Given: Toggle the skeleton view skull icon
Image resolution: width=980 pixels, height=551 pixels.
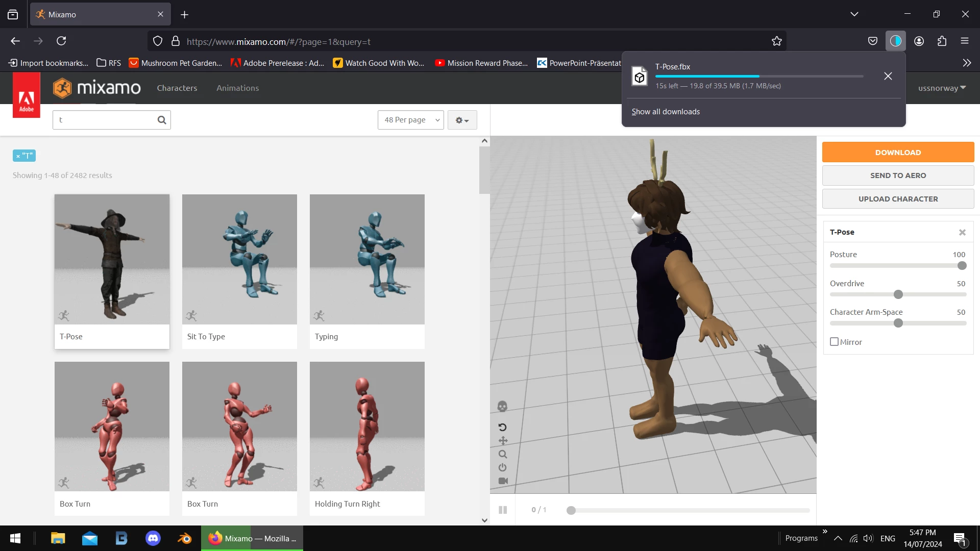Looking at the screenshot, I should coord(502,407).
